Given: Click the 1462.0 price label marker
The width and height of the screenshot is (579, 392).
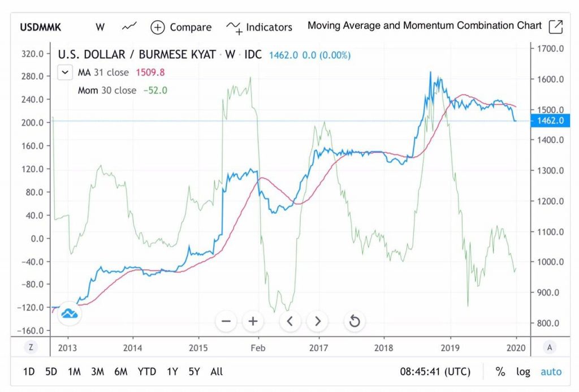Looking at the screenshot, I should click(550, 120).
